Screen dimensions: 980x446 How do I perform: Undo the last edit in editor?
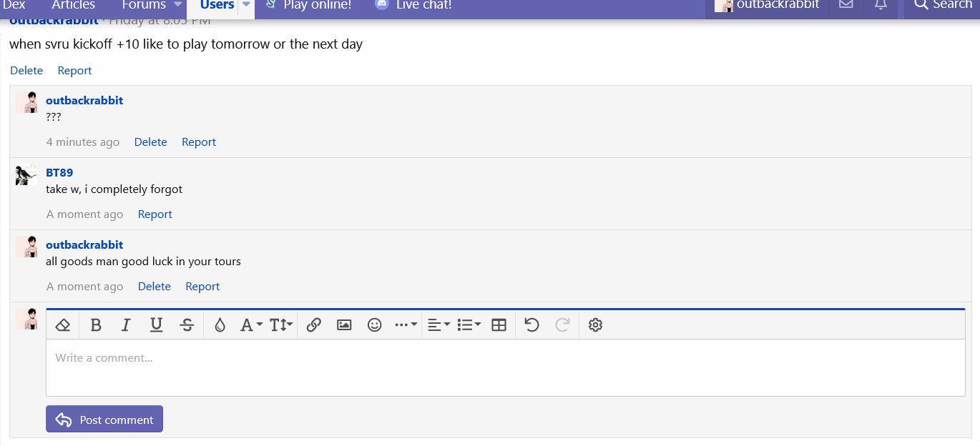[x=531, y=325]
